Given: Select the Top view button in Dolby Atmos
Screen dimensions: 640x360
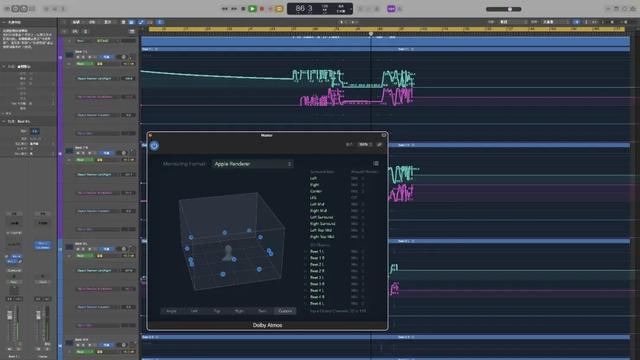Looking at the screenshot, I should [217, 311].
